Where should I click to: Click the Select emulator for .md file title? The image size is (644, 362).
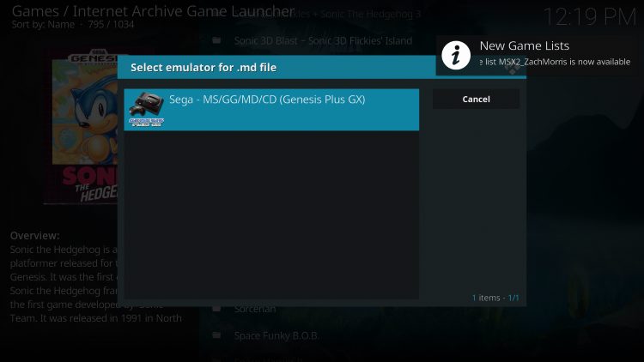(204, 67)
